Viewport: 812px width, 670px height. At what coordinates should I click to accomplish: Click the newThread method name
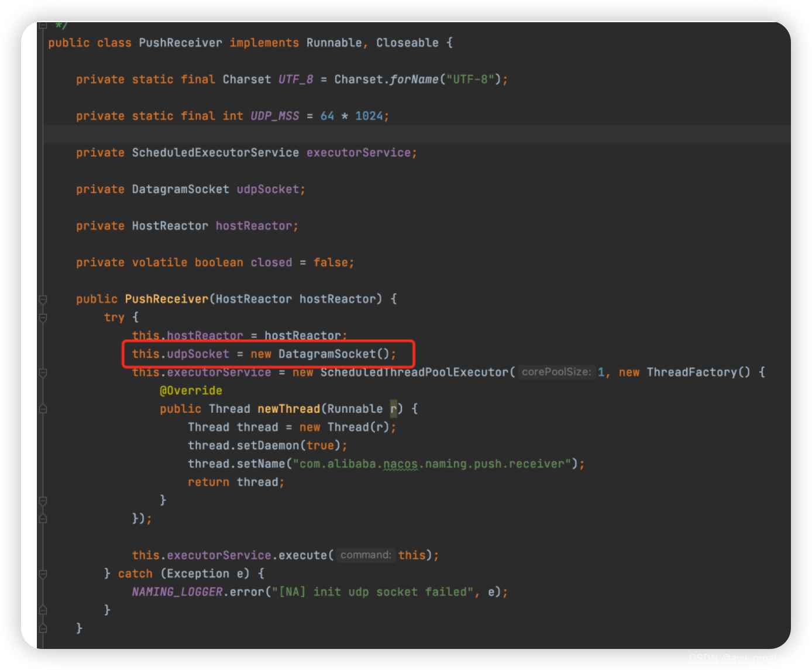click(289, 409)
